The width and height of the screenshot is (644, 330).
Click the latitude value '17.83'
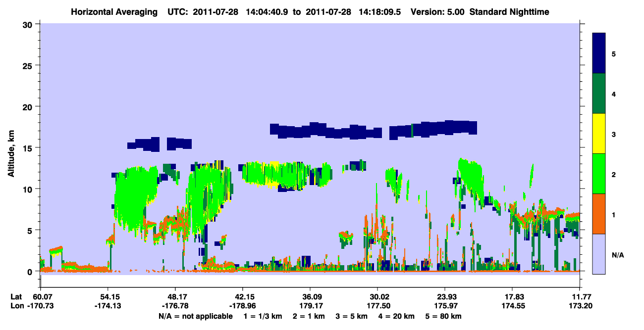[512, 297]
